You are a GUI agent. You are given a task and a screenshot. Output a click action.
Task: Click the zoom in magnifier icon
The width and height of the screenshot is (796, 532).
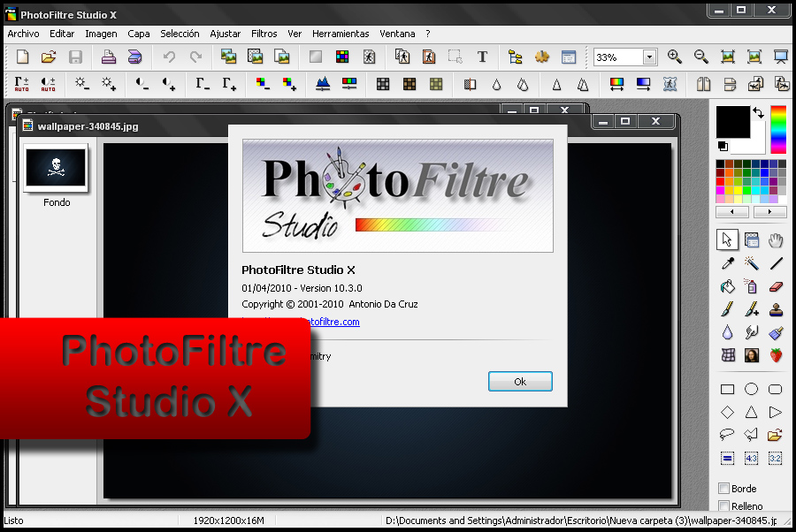[675, 57]
